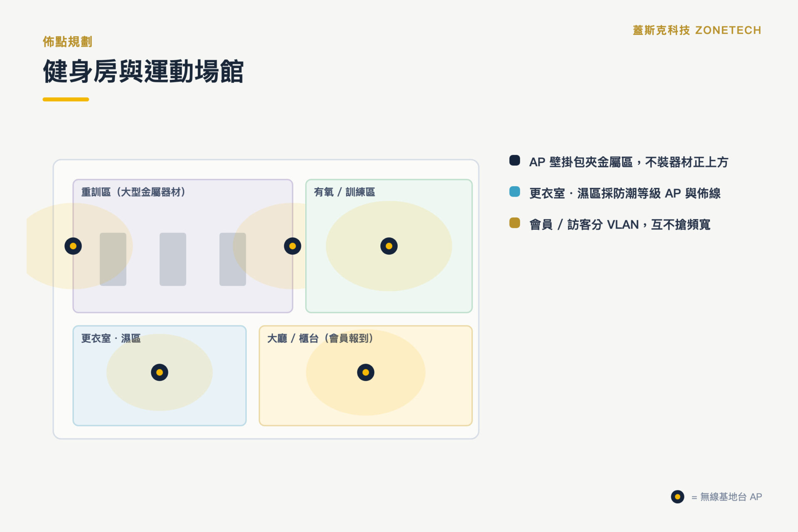The height and width of the screenshot is (532, 798).
Task: Click the 佈點規劃 section label
Action: coord(67,42)
